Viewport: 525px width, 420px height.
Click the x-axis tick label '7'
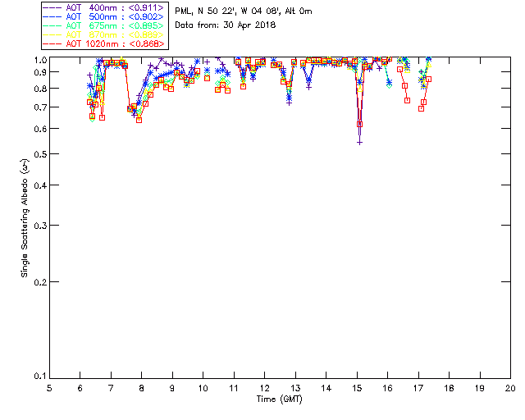[111, 388]
